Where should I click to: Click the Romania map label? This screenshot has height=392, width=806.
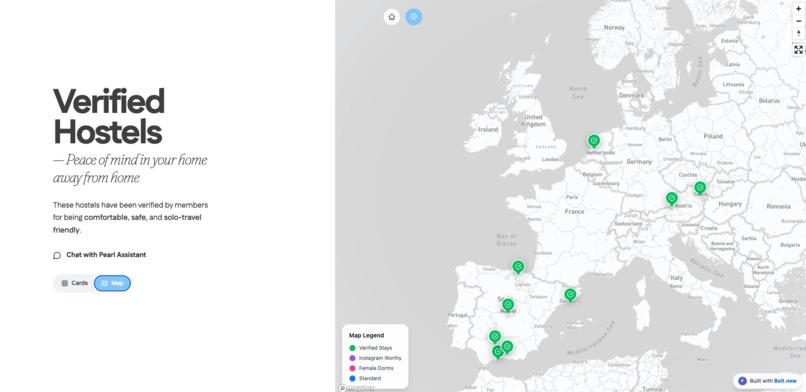click(778, 206)
